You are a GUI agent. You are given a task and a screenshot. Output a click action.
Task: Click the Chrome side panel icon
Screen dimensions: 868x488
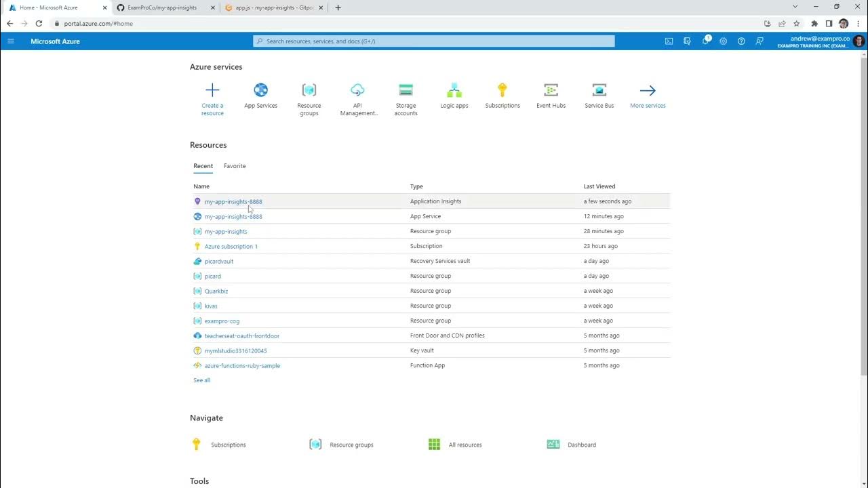point(829,23)
